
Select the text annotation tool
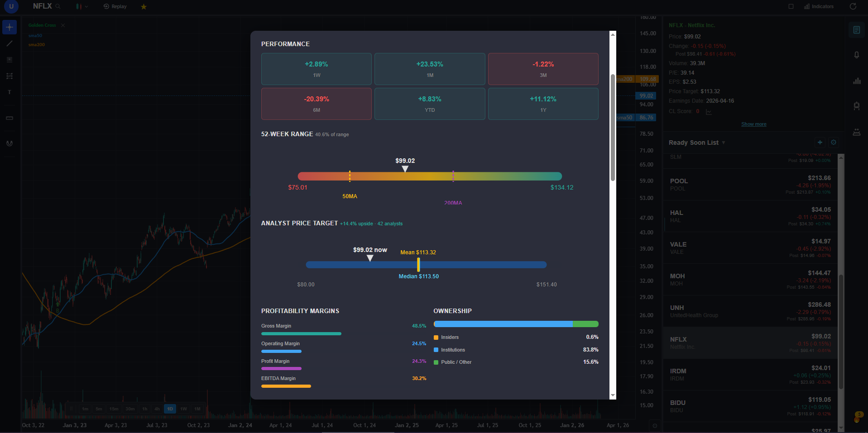tap(9, 92)
